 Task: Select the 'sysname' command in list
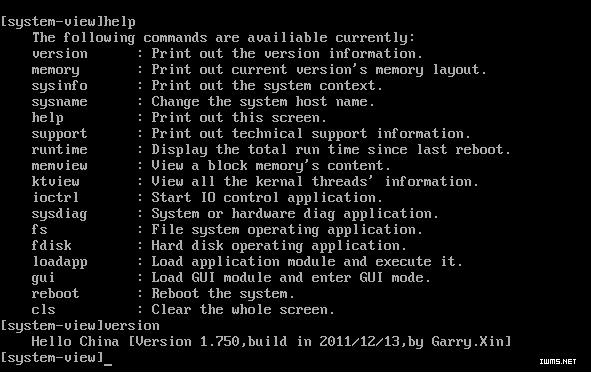pos(60,102)
